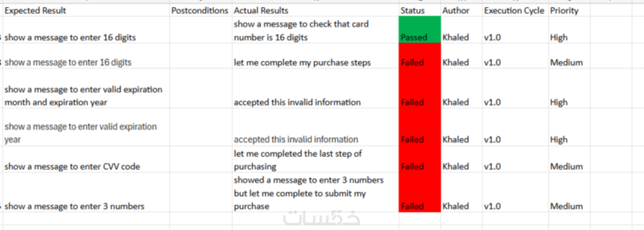Click the "Execution Cycle" header cell
Image resolution: width=644 pixels, height=230 pixels.
(x=514, y=10)
